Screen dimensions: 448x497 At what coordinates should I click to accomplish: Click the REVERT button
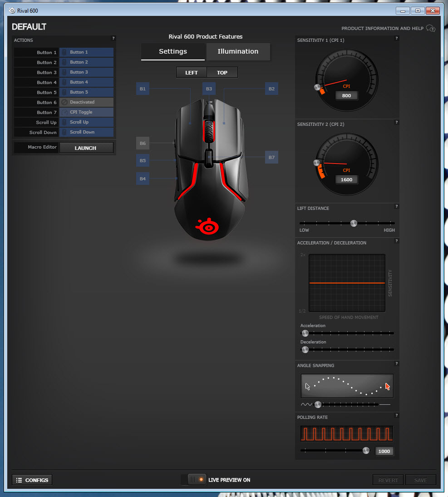click(x=388, y=480)
